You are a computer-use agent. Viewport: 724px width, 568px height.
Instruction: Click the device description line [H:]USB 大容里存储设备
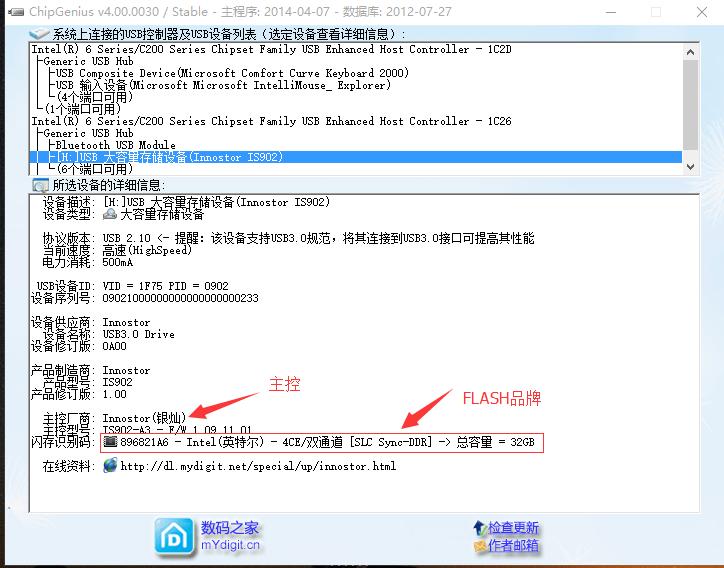pyautogui.click(x=217, y=202)
